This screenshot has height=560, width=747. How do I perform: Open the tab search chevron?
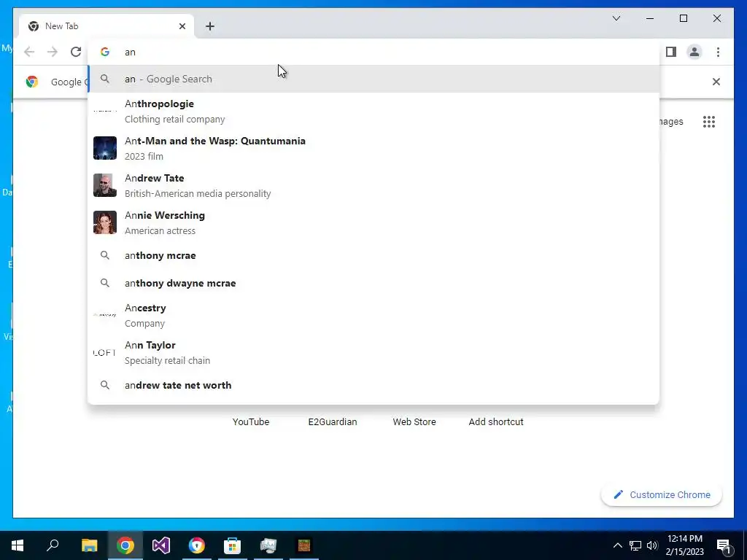[x=616, y=18]
